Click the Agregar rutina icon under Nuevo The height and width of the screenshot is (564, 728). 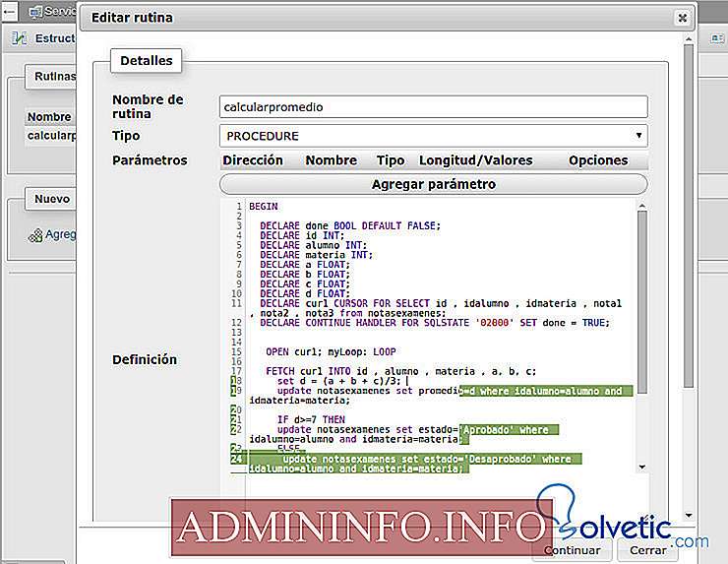pos(35,235)
